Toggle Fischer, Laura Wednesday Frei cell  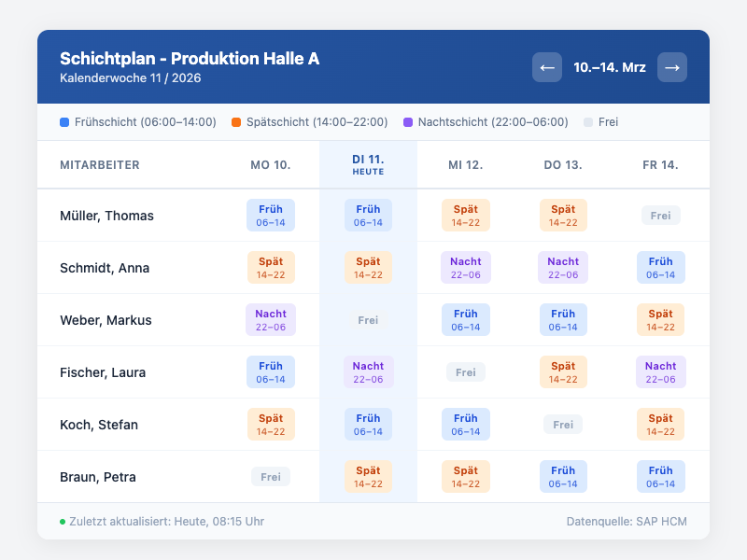pos(466,371)
